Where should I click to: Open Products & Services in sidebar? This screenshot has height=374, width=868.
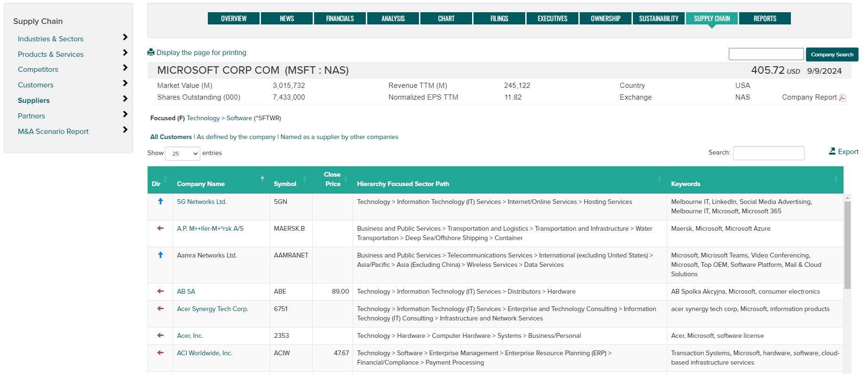click(x=51, y=55)
